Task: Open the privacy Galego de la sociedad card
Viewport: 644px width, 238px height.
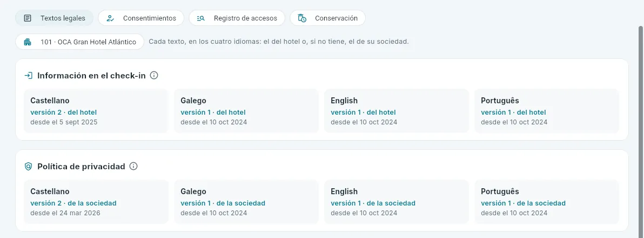Action: tap(246, 202)
